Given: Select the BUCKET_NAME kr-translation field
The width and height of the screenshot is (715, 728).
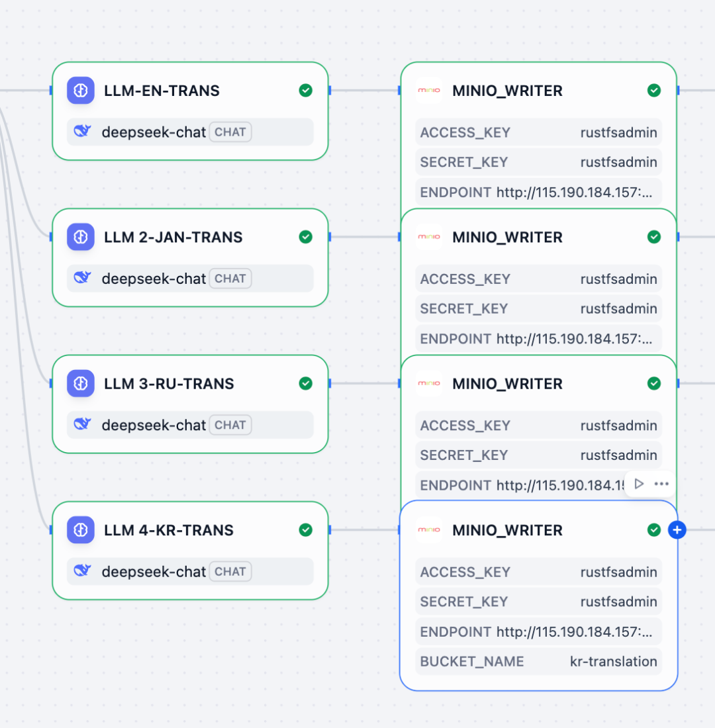Looking at the screenshot, I should click(538, 661).
